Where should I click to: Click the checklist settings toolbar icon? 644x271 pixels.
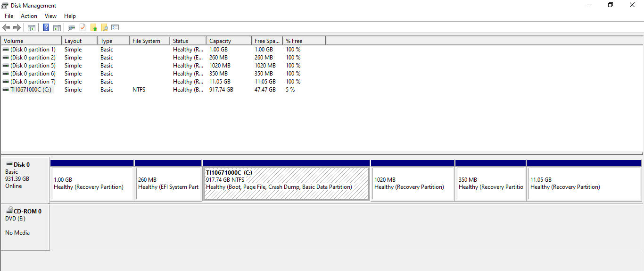point(115,28)
